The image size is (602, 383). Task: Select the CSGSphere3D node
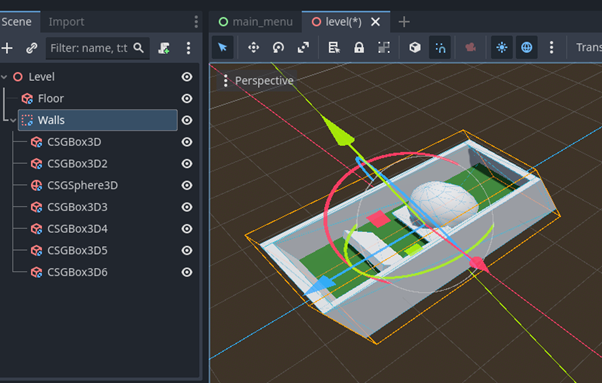[x=83, y=185]
